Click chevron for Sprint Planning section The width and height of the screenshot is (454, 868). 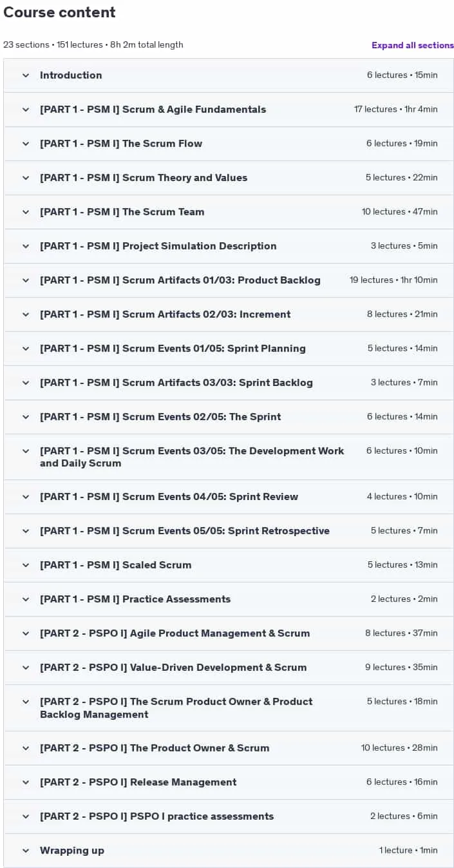point(26,349)
